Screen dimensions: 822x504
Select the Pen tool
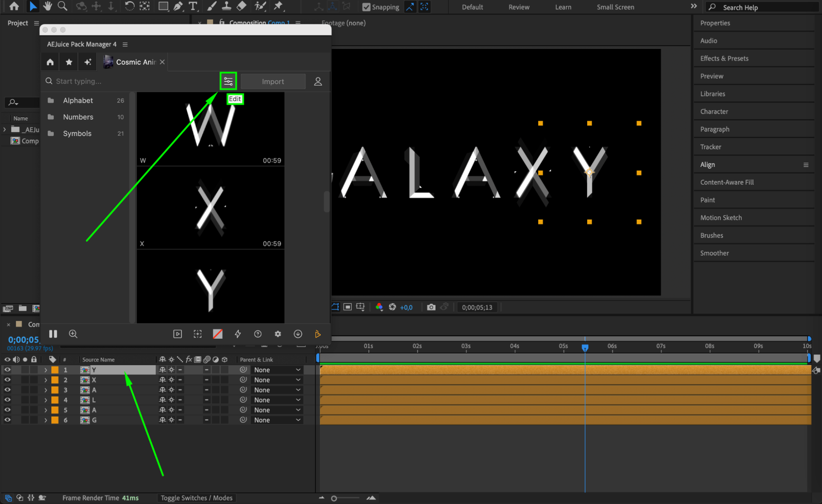point(178,6)
